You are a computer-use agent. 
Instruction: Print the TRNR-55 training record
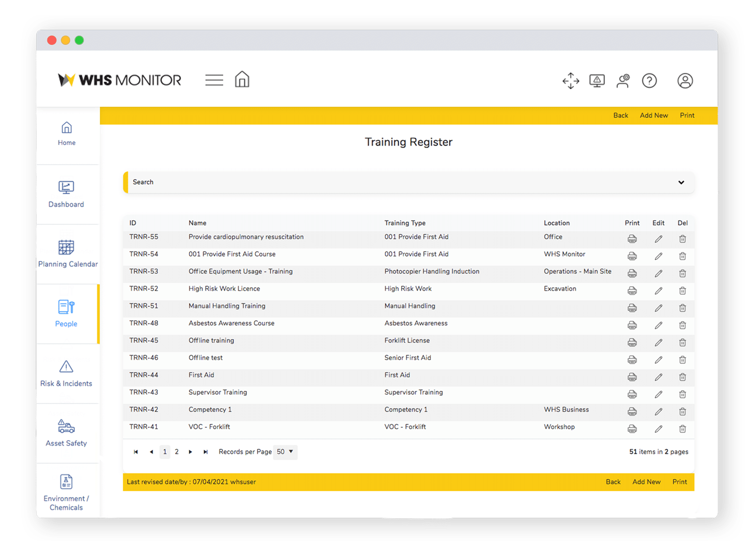coord(632,239)
